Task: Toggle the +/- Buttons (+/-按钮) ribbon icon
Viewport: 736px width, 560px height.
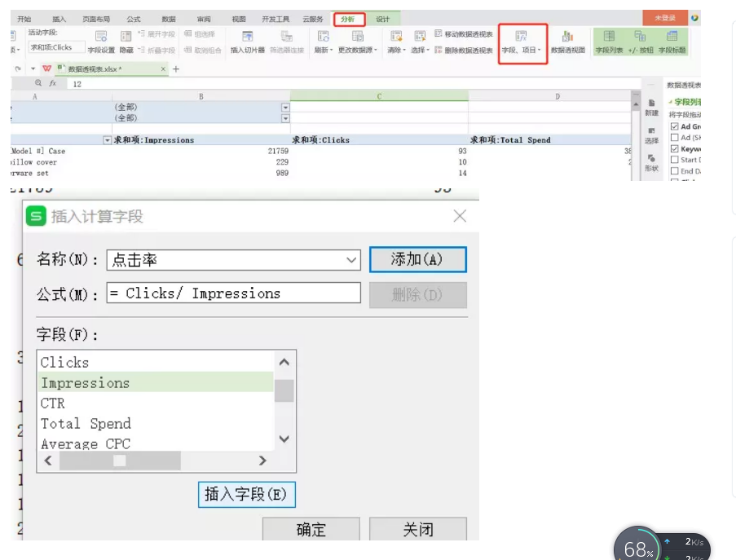Action: 640,36
